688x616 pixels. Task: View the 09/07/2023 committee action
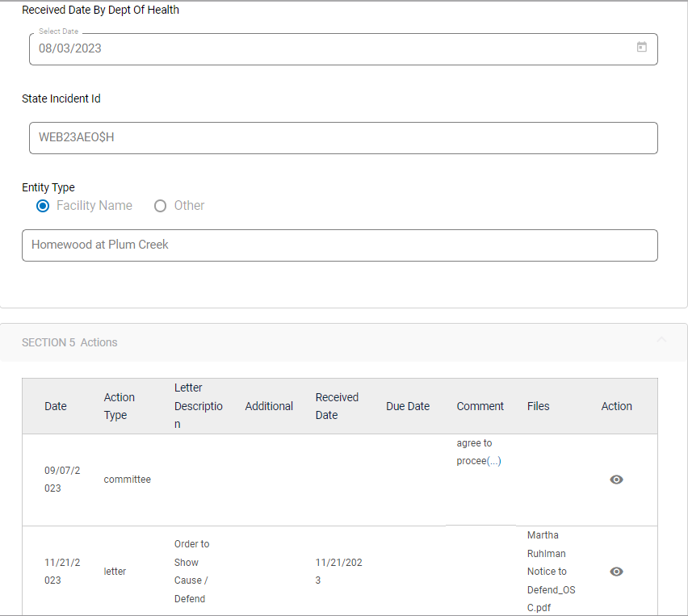(616, 480)
